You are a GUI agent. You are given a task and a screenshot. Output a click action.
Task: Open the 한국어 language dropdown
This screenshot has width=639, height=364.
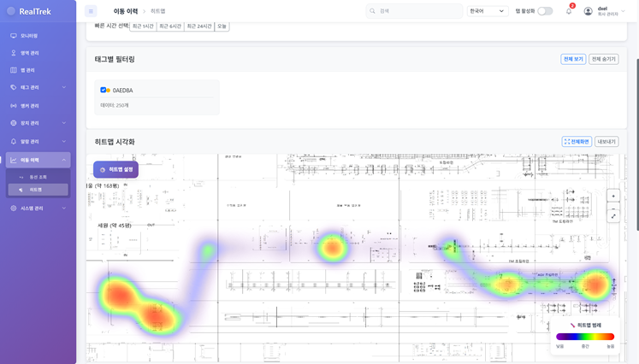(x=488, y=11)
